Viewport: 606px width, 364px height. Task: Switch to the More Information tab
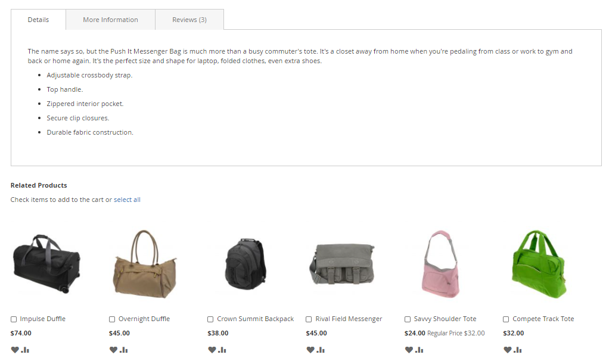pos(110,20)
